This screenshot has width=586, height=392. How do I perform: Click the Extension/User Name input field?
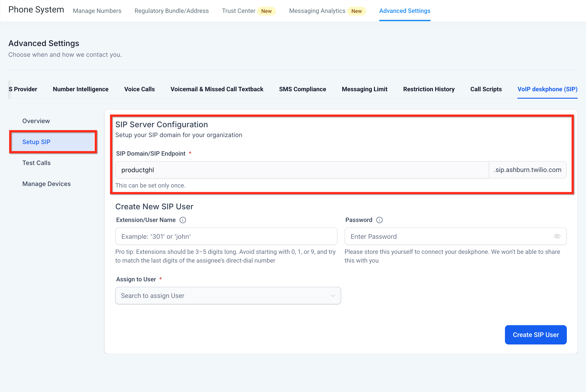click(226, 236)
